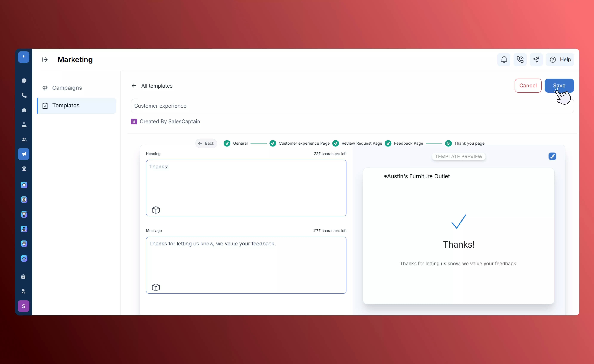Jump to the Feedback Page step
This screenshot has height=364, width=594.
point(408,143)
